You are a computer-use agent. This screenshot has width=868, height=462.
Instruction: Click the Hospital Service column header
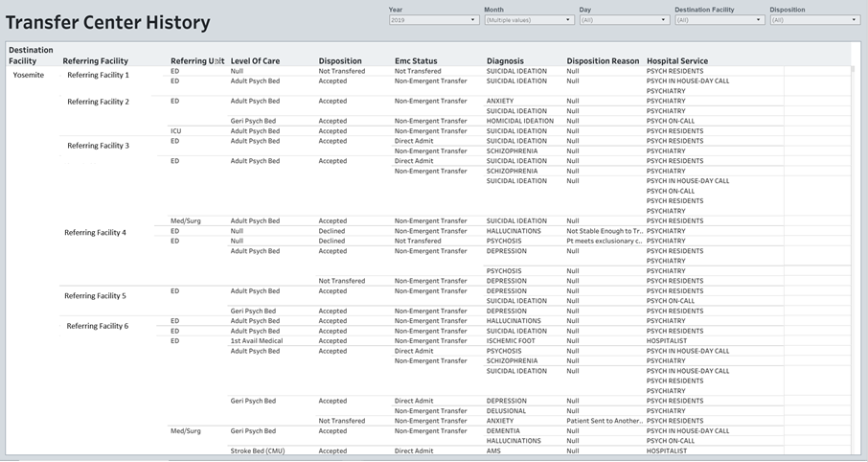pos(677,61)
